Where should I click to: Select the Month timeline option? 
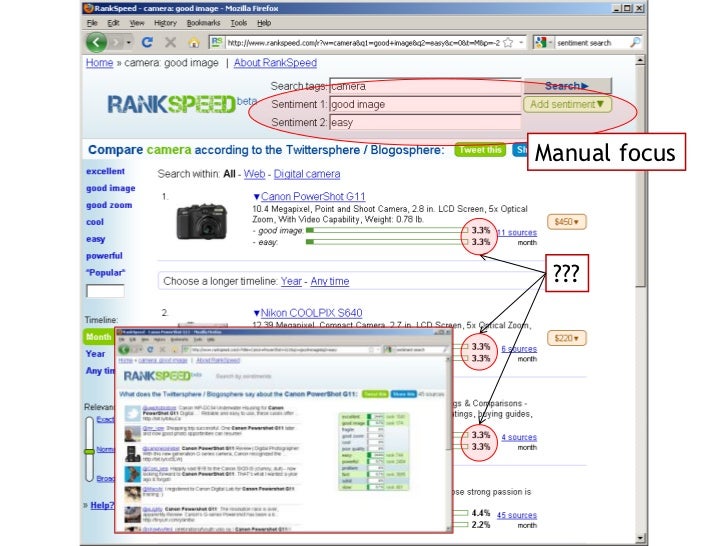click(x=98, y=337)
